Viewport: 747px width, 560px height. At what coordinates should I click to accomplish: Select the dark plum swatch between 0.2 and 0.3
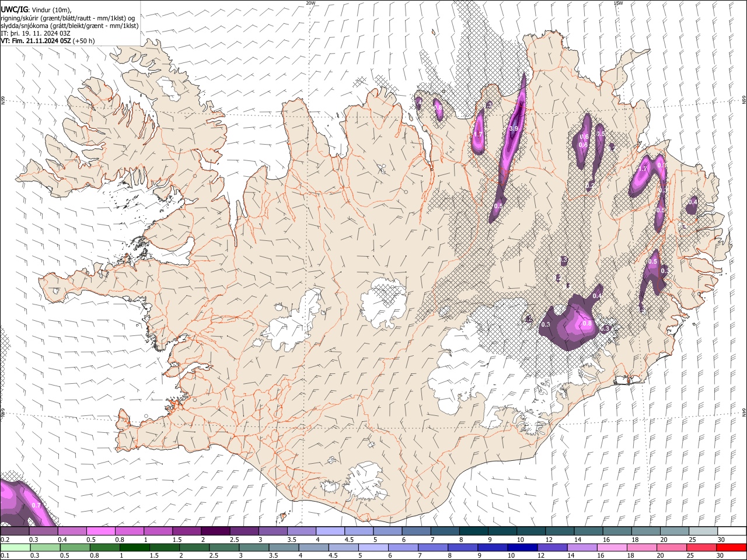(x=15, y=531)
